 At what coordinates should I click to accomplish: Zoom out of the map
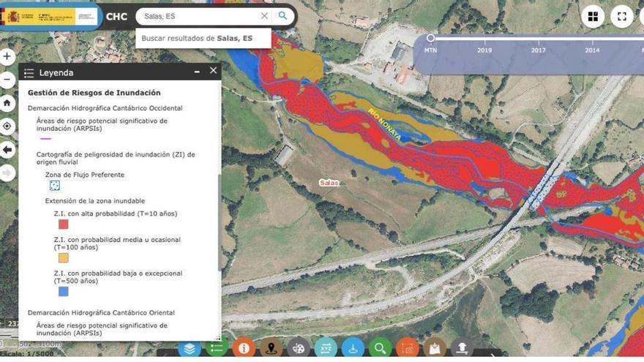point(7,80)
